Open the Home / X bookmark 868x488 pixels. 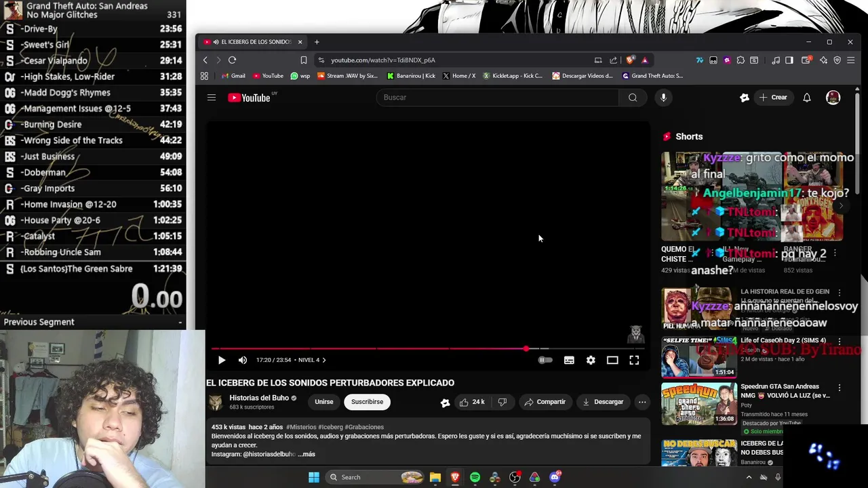(459, 76)
